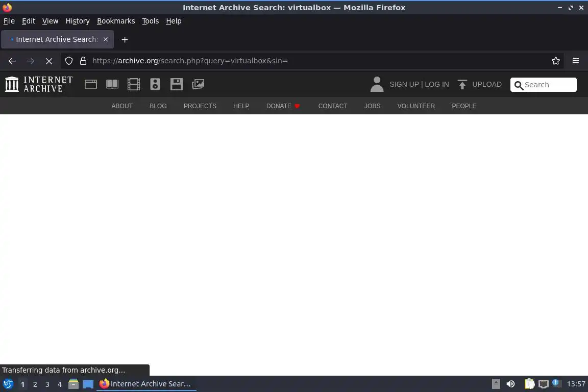Switch to workspace 2

(x=35, y=384)
